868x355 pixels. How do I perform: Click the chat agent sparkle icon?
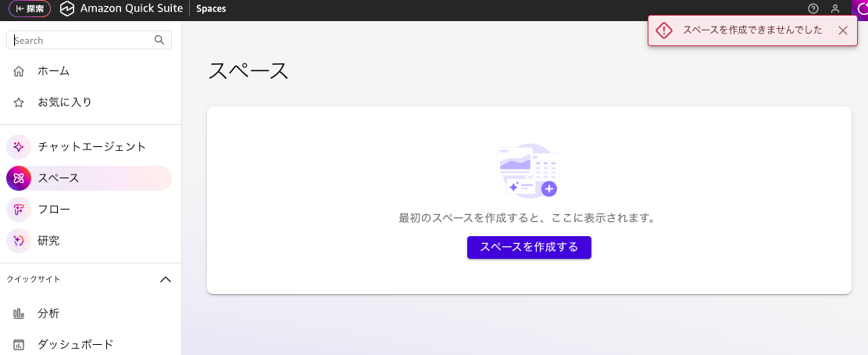point(18,147)
